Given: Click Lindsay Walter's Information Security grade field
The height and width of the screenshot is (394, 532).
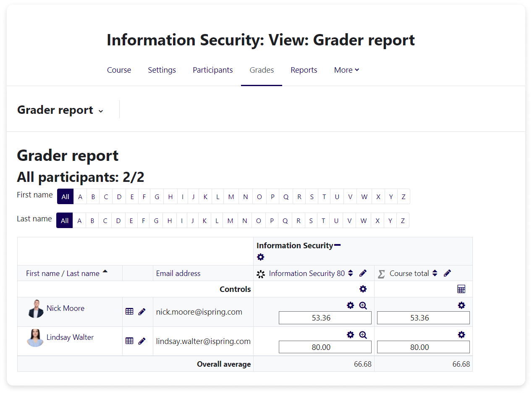Looking at the screenshot, I should click(x=325, y=347).
